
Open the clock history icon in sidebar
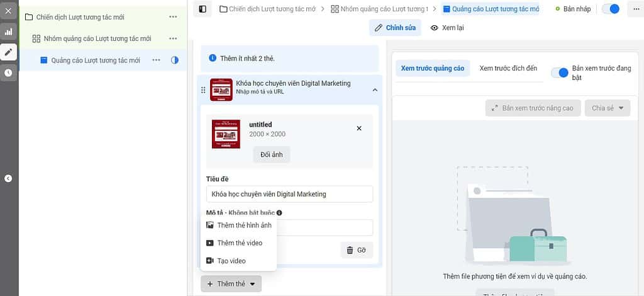(8, 73)
